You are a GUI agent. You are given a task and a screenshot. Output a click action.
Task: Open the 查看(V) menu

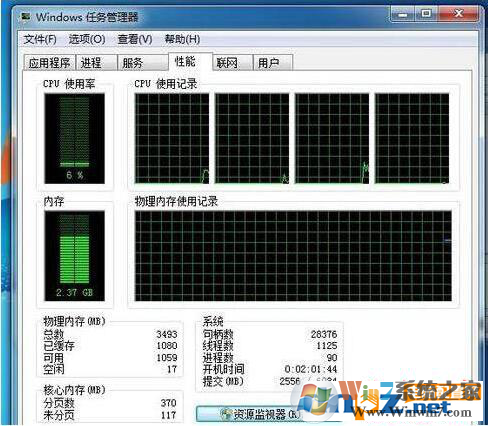tap(135, 39)
